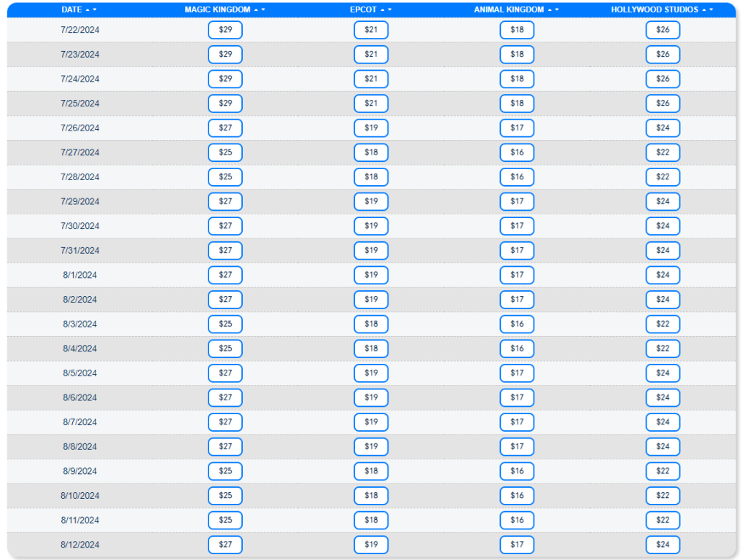Sort Magic Kingdom prices ascending

pos(256,10)
